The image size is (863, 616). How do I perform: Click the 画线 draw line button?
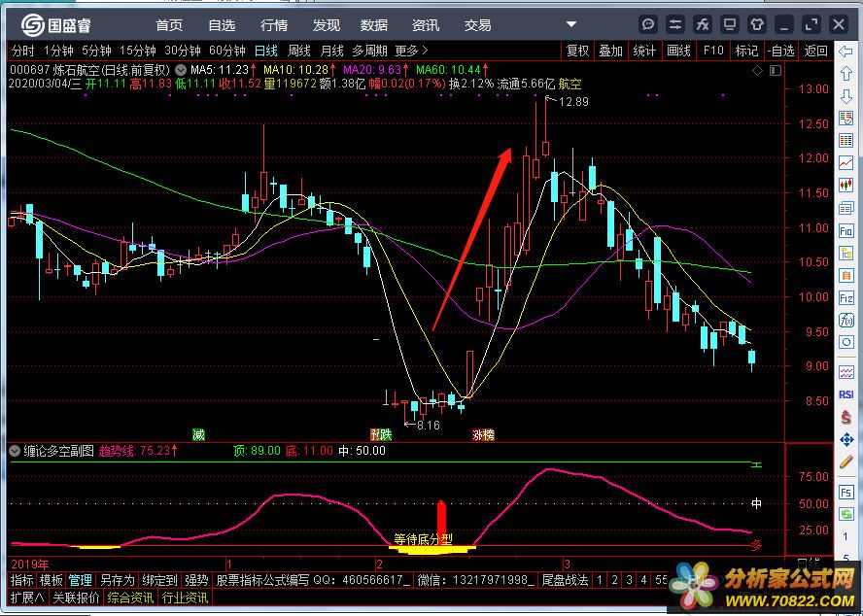[678, 51]
